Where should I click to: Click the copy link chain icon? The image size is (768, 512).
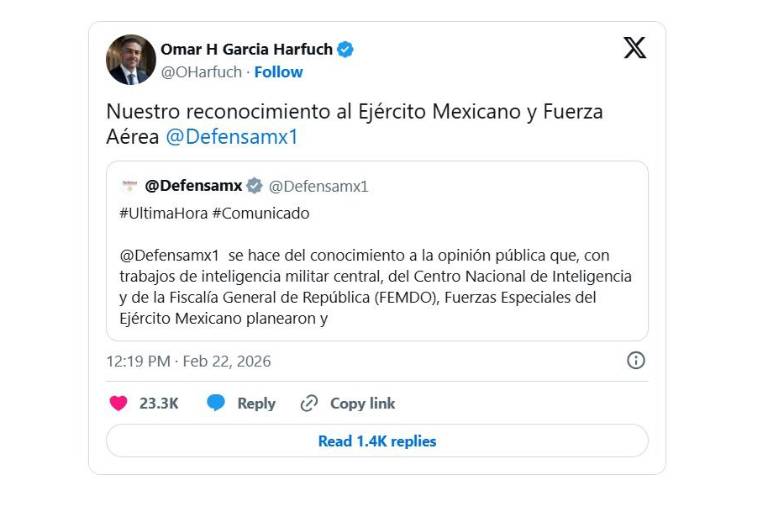click(x=309, y=403)
